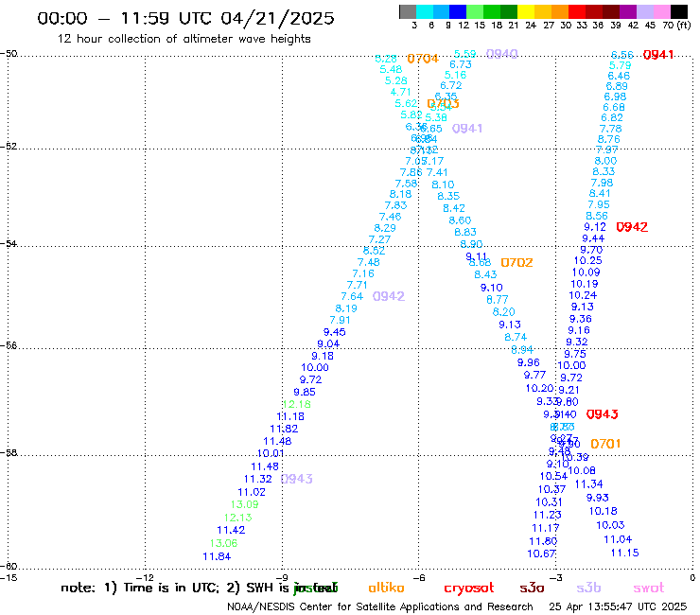
Task: Click the wave height value "10.20"
Action: 540,389
